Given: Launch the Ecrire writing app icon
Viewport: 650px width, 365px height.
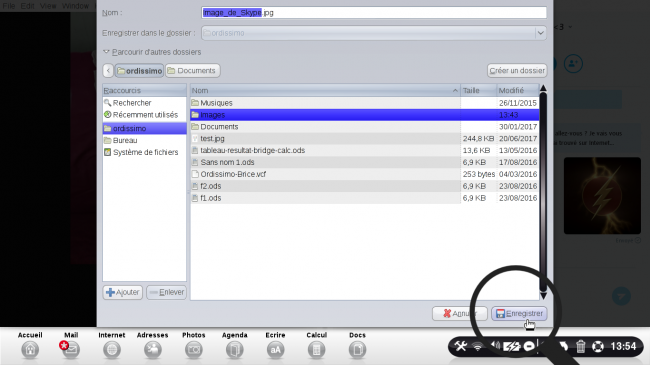Looking at the screenshot, I should click(x=275, y=350).
